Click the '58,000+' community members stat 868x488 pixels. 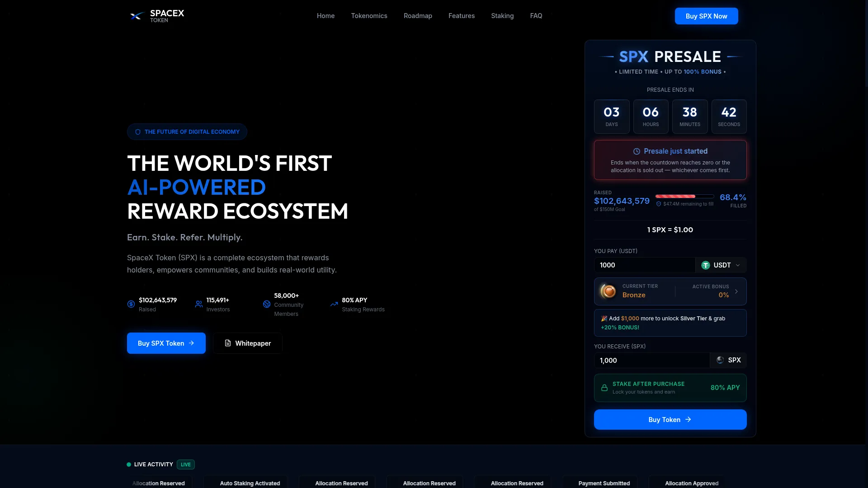click(286, 296)
